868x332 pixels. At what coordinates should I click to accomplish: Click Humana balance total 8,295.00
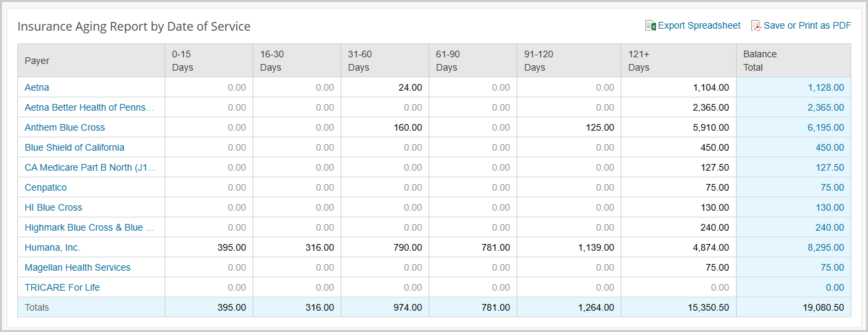[825, 247]
